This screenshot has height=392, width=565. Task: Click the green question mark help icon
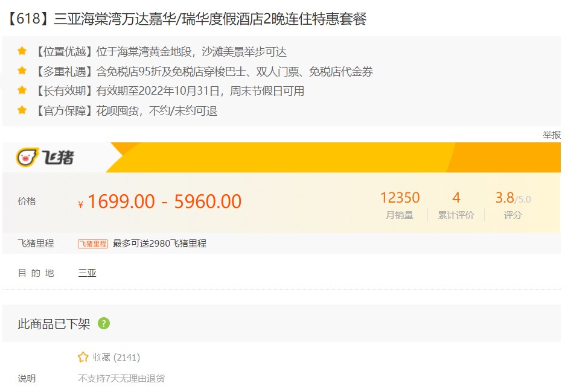(104, 323)
